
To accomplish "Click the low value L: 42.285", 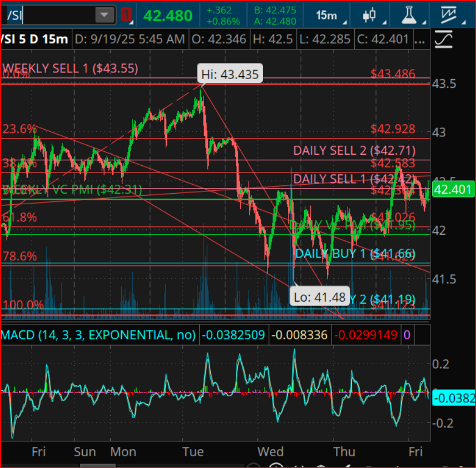I will (325, 39).
